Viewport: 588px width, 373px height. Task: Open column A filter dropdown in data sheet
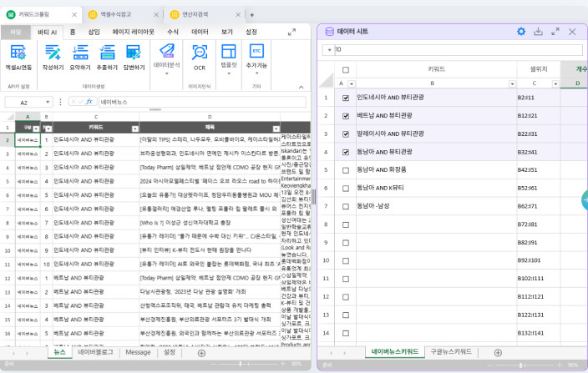352,84
